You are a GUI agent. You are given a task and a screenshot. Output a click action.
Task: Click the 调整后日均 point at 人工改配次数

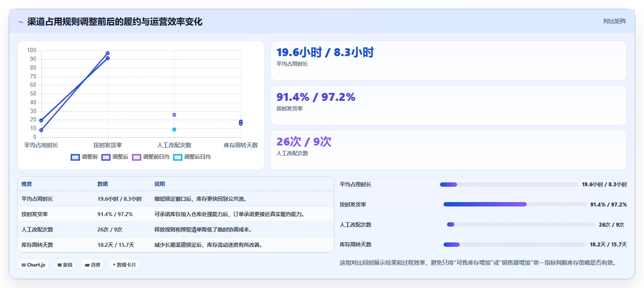pyautogui.click(x=174, y=129)
